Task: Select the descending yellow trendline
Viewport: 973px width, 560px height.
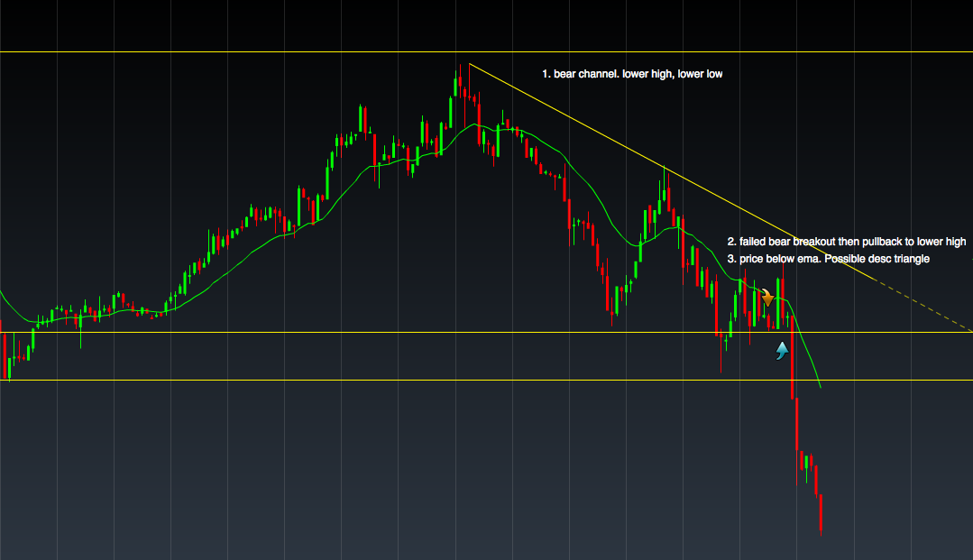Action: point(673,172)
